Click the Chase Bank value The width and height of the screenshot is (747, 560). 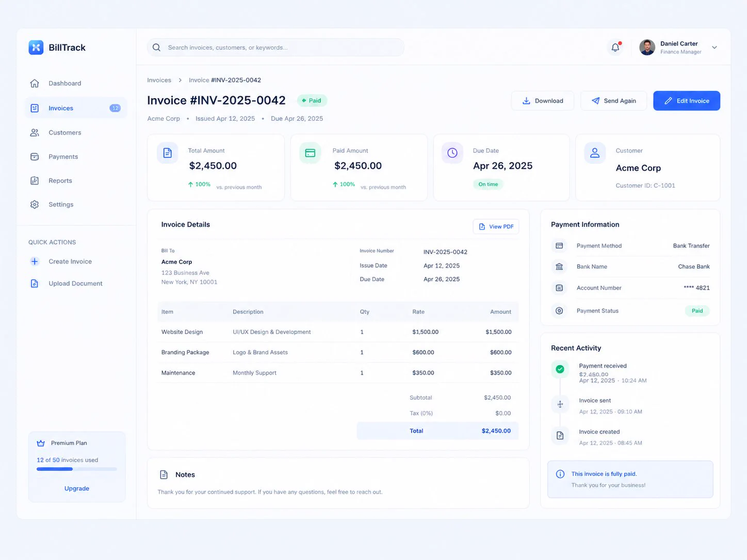coord(694,267)
